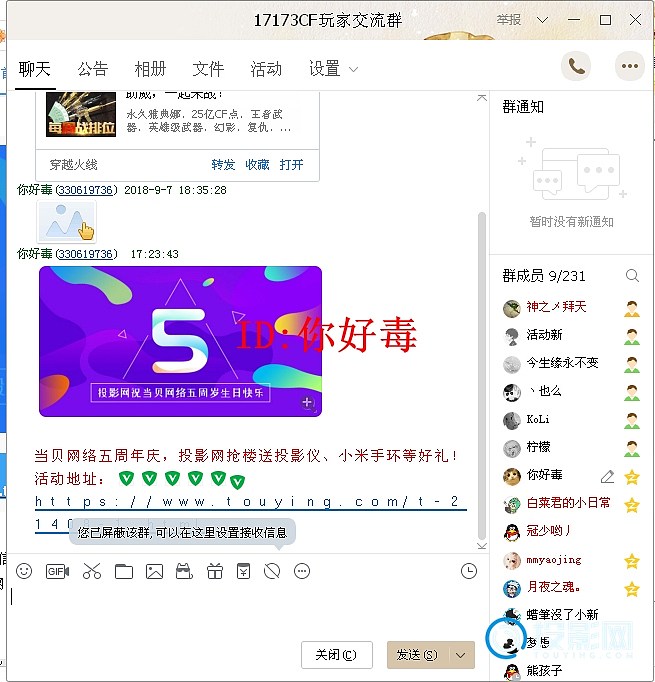Open the title bar dropdown chevron
The height and width of the screenshot is (682, 655).
[x=542, y=20]
